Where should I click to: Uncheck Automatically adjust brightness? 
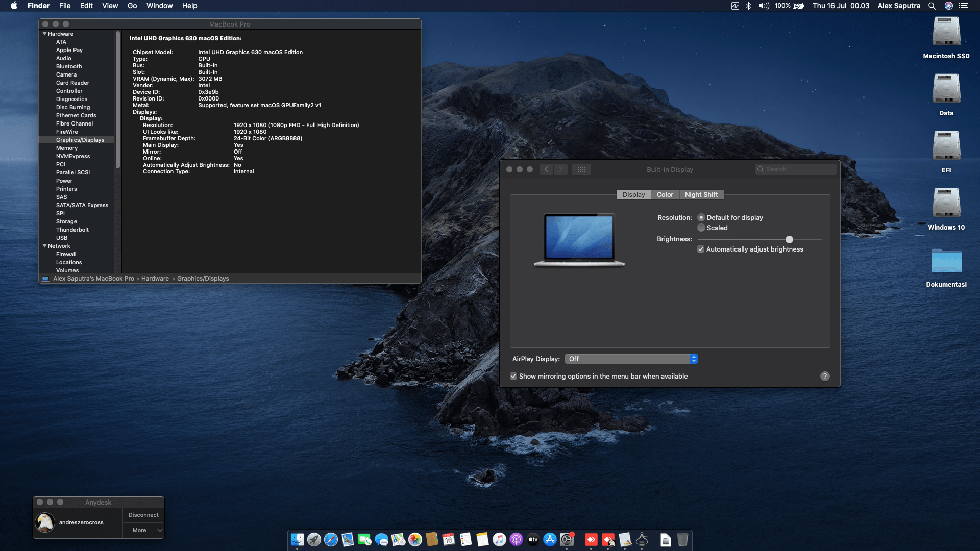(x=701, y=249)
